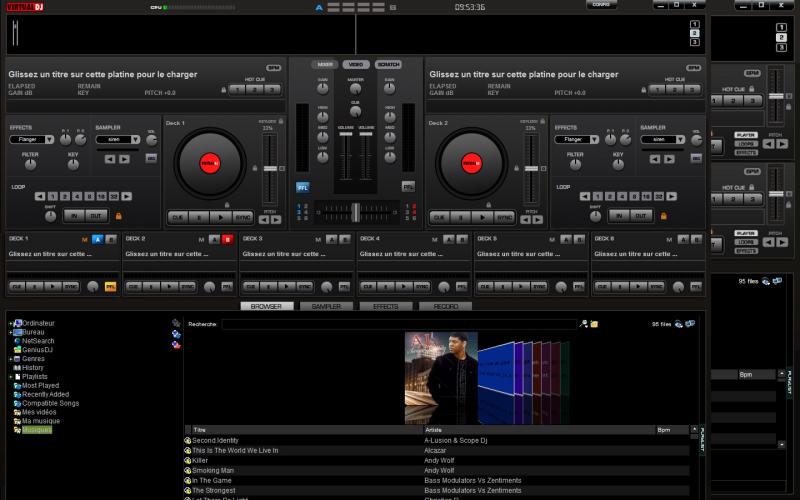
Task: Toggle the left blue PFL headphone button
Action: point(303,186)
